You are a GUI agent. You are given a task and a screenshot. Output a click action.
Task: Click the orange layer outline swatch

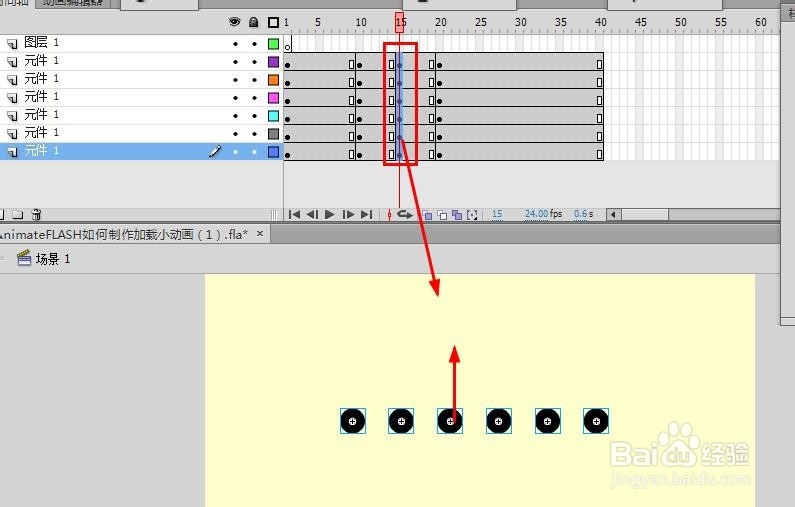273,80
